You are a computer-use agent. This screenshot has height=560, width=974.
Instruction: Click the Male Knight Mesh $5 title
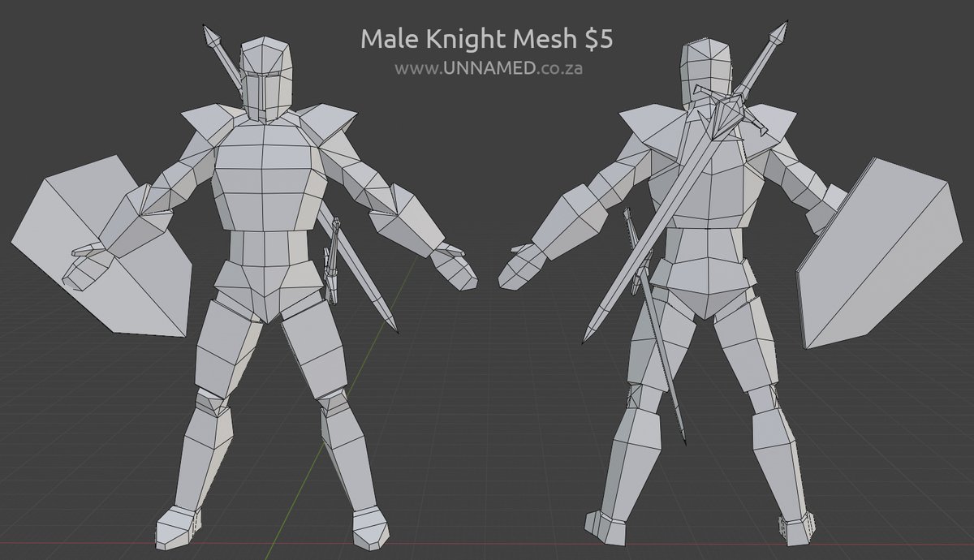pyautogui.click(x=487, y=38)
